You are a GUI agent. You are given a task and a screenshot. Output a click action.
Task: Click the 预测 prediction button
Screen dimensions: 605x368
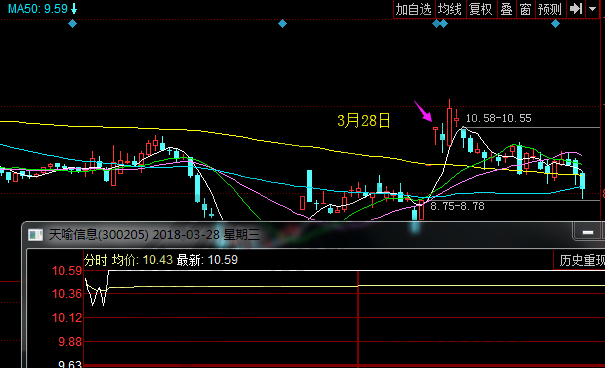550,9
